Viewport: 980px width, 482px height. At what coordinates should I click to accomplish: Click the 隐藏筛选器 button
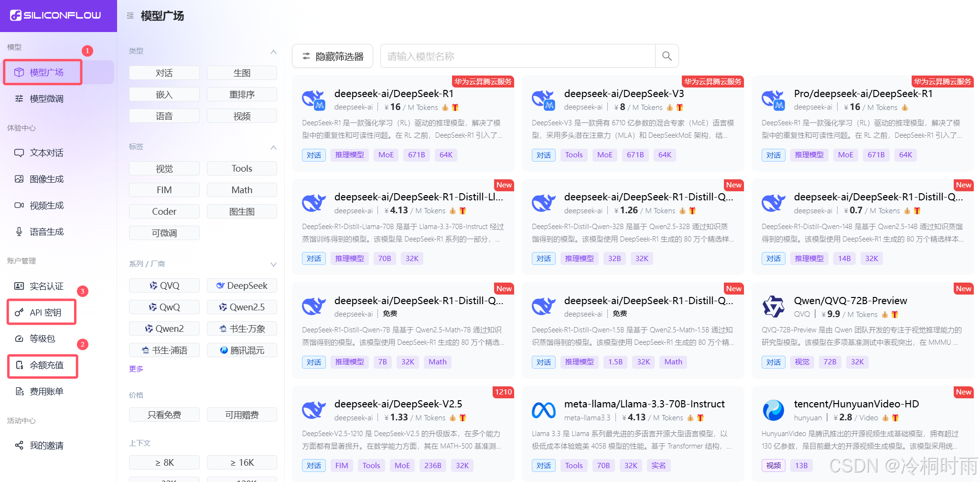click(x=333, y=55)
